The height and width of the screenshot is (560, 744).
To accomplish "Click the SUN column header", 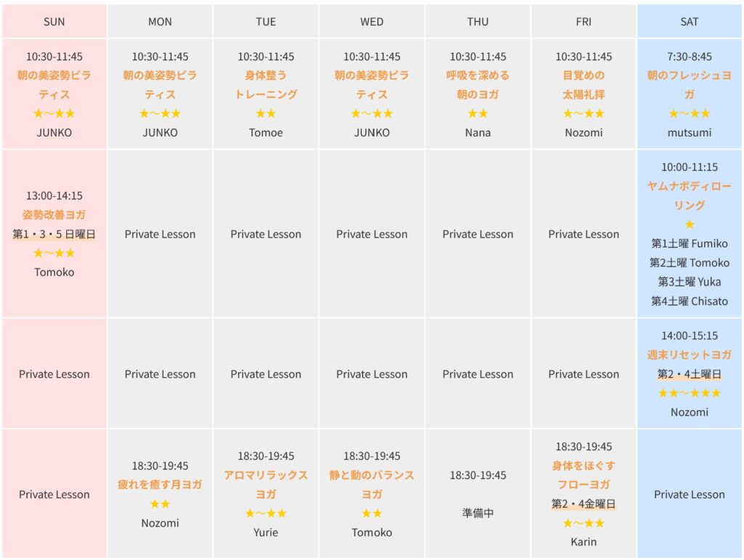I will click(x=54, y=22).
